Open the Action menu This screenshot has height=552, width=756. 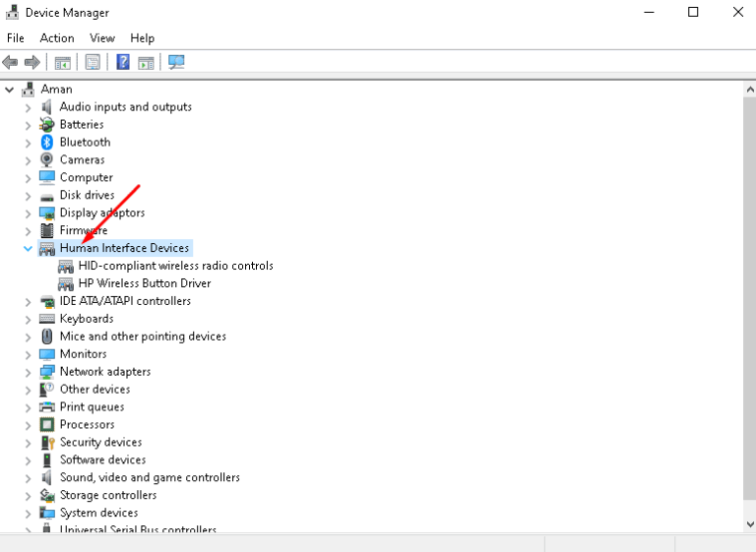pos(57,37)
